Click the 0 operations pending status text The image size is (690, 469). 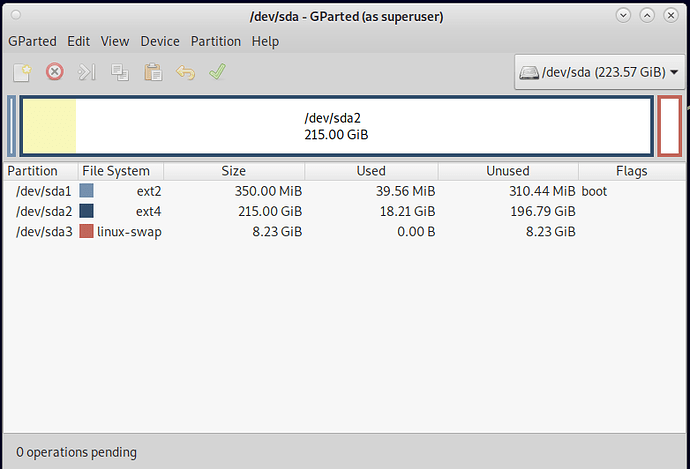76,452
